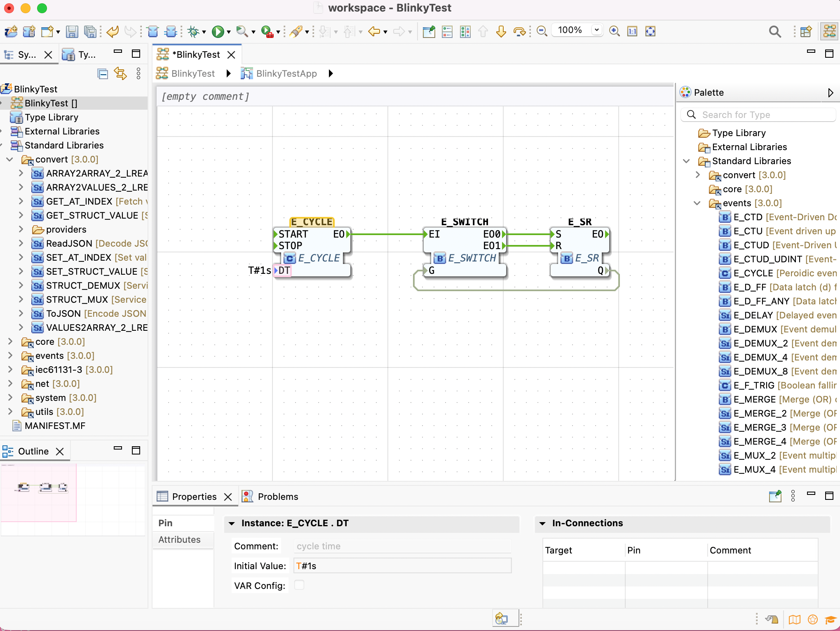Toggle the VAR Config checkbox
Viewport: 840px width, 631px height.
(x=299, y=585)
